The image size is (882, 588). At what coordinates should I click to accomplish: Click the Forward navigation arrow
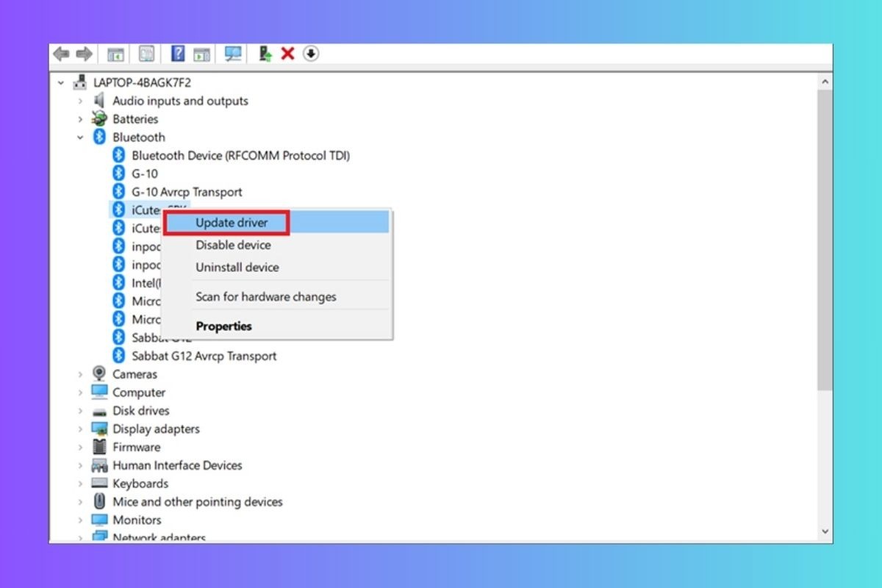click(84, 53)
